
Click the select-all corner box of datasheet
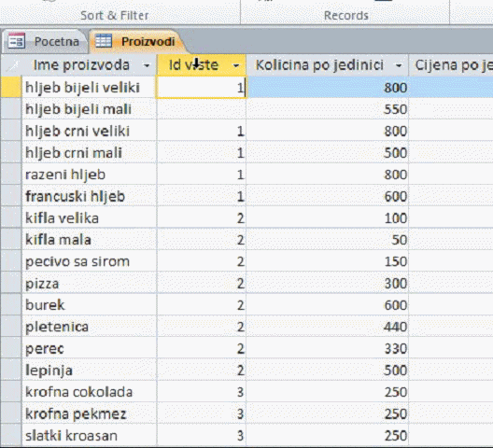[11, 65]
